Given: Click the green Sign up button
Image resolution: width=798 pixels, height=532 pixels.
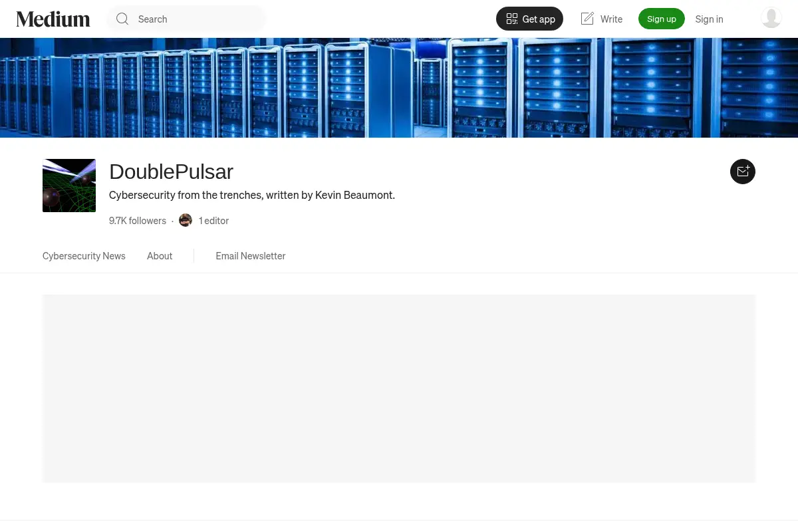Looking at the screenshot, I should coord(662,19).
